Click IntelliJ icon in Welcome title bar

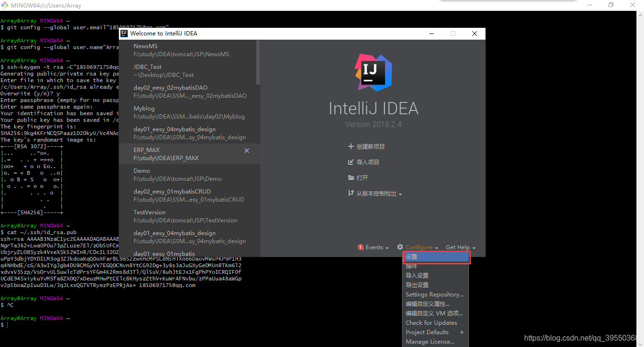pyautogui.click(x=124, y=34)
